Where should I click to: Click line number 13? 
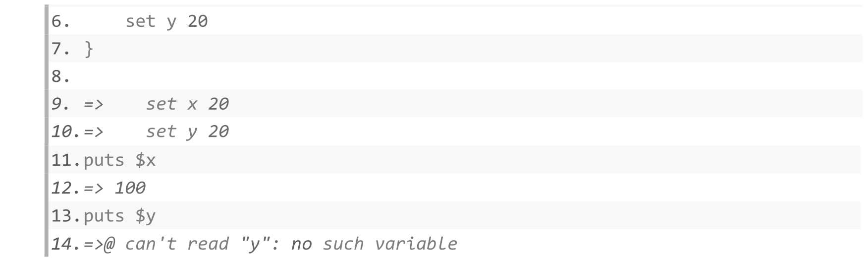coord(66,215)
